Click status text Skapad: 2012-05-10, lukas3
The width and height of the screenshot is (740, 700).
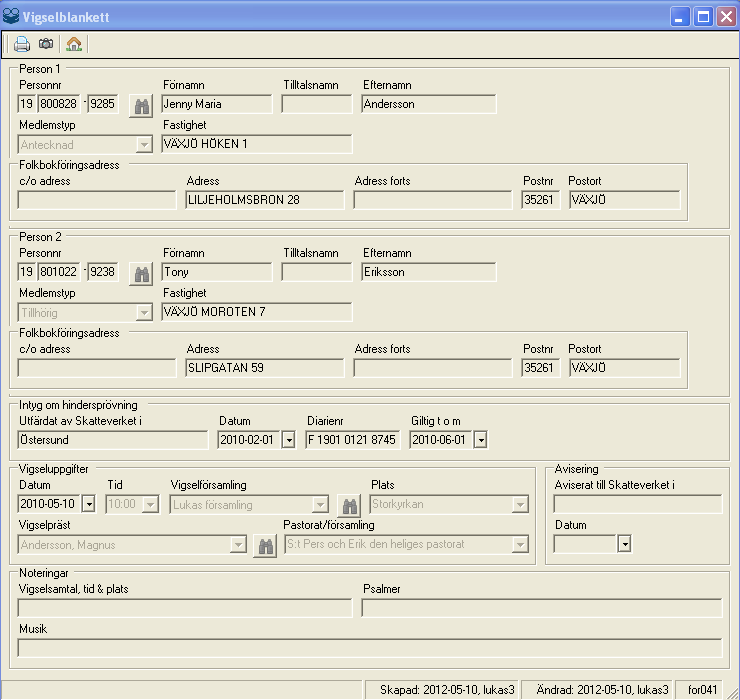(x=447, y=690)
